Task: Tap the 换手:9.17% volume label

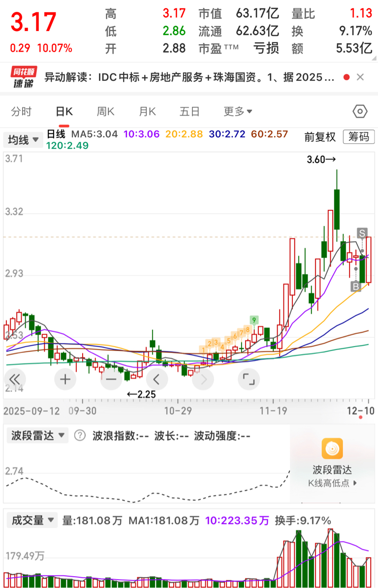Action: click(x=303, y=521)
